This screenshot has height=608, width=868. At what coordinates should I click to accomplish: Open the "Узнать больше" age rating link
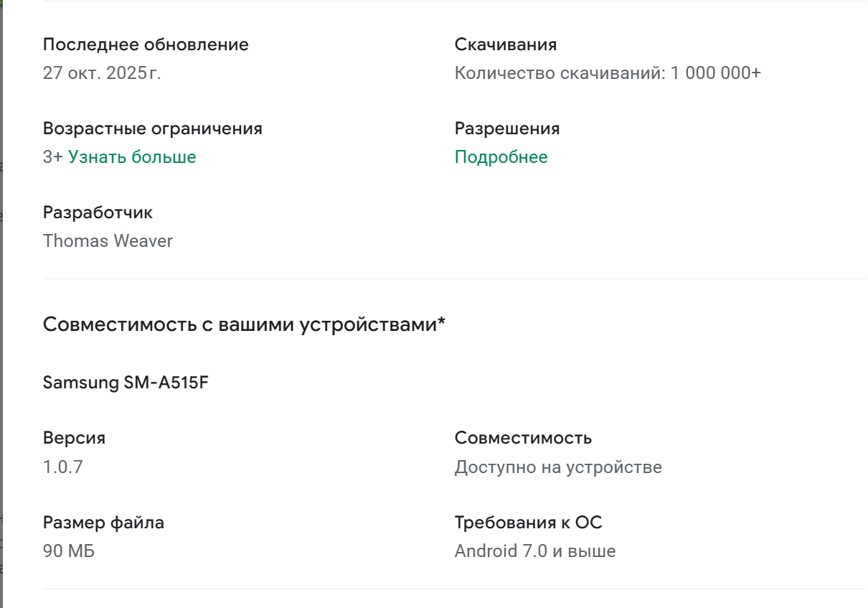[131, 156]
